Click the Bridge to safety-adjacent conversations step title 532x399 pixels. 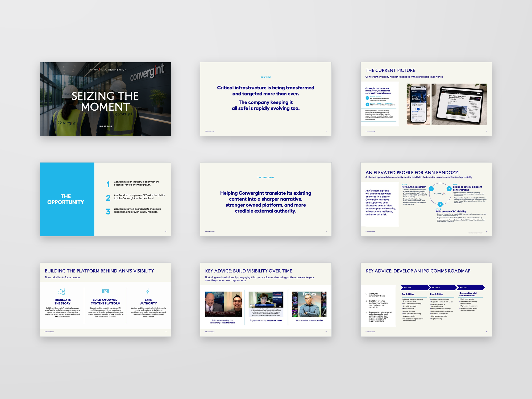tap(467, 188)
